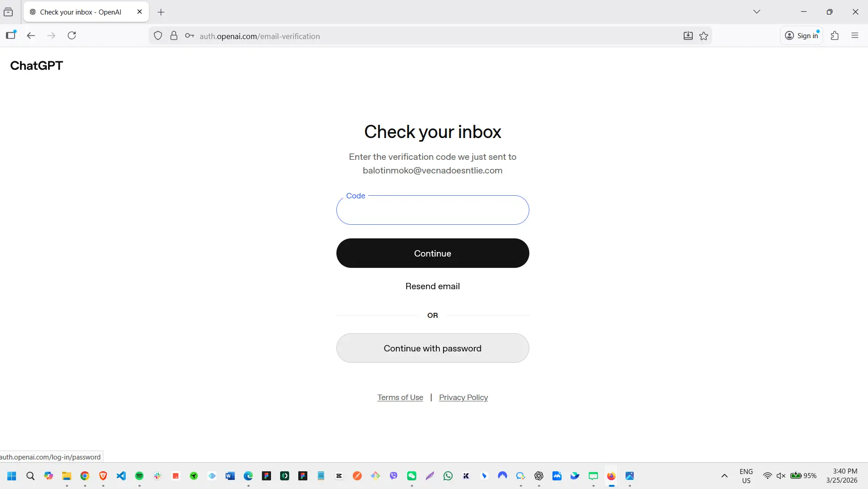Open Viber from the taskbar
868x489 pixels.
394,476
